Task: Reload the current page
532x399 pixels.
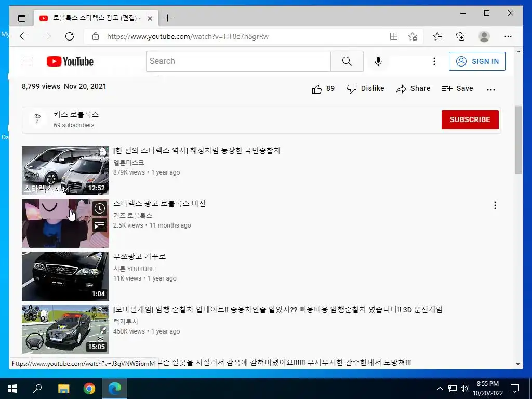Action: pyautogui.click(x=70, y=36)
